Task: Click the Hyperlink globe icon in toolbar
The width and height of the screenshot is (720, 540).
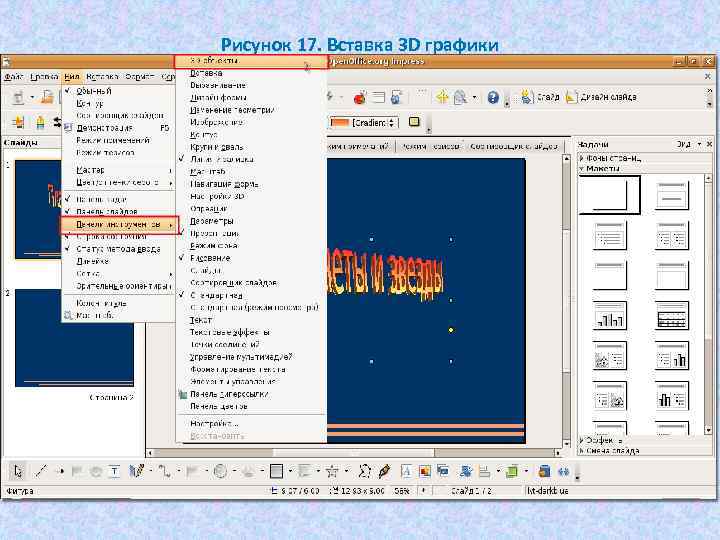Action: pyautogui.click(x=396, y=97)
